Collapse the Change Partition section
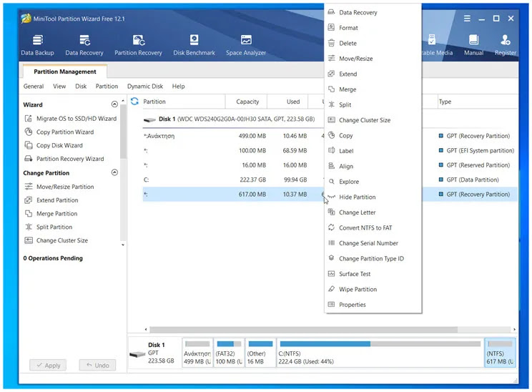 114,172
